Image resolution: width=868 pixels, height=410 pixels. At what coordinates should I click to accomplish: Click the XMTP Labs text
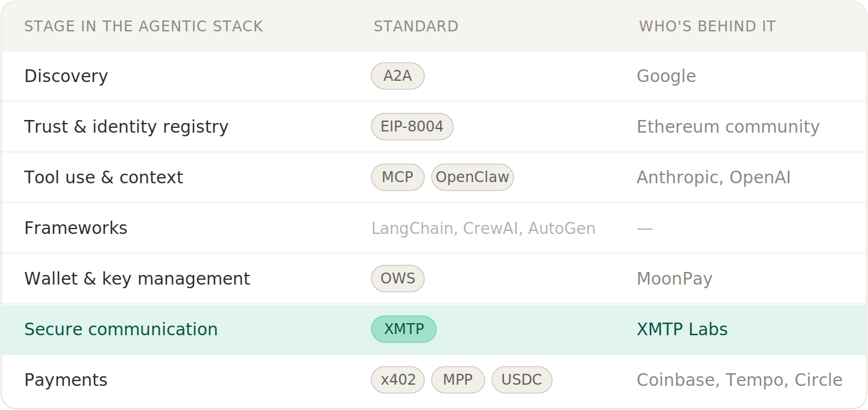[x=682, y=329]
